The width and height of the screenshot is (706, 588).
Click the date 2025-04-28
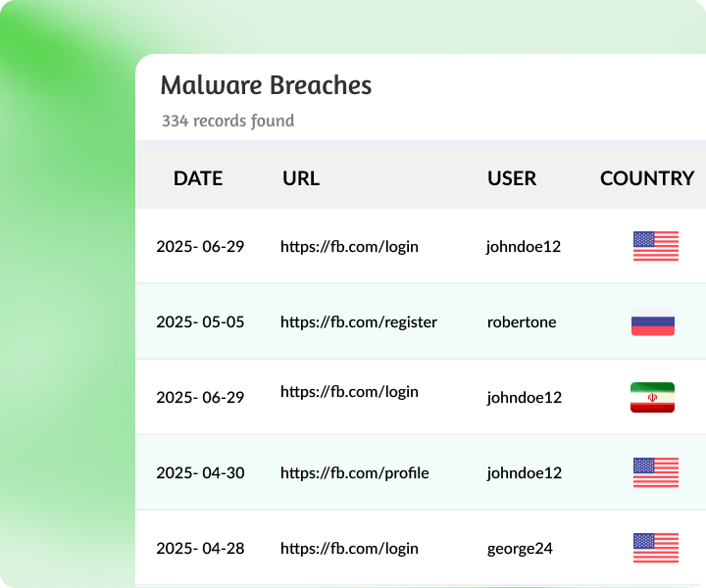pyautogui.click(x=200, y=548)
